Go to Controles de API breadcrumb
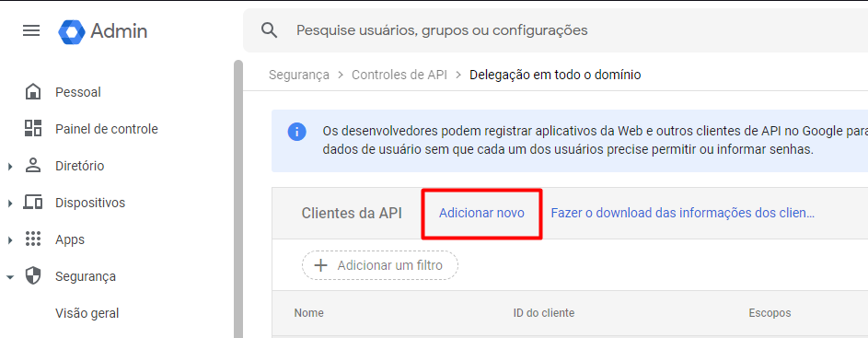 coord(399,75)
